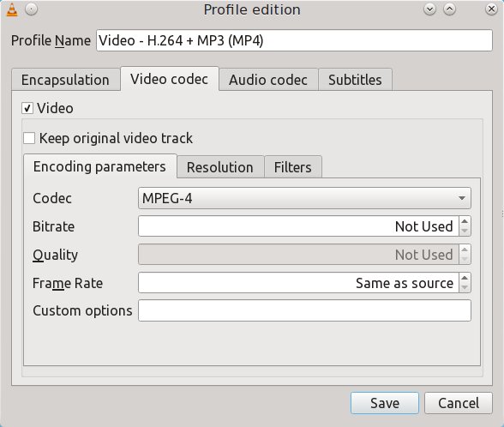Switch to the Encapsulation tab
This screenshot has width=504, height=427.
point(65,80)
